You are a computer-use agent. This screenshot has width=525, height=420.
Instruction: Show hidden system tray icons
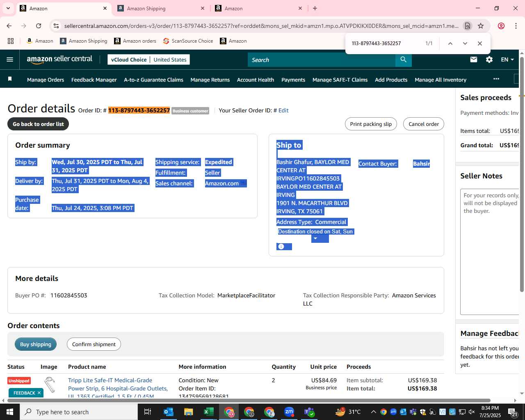(x=373, y=412)
